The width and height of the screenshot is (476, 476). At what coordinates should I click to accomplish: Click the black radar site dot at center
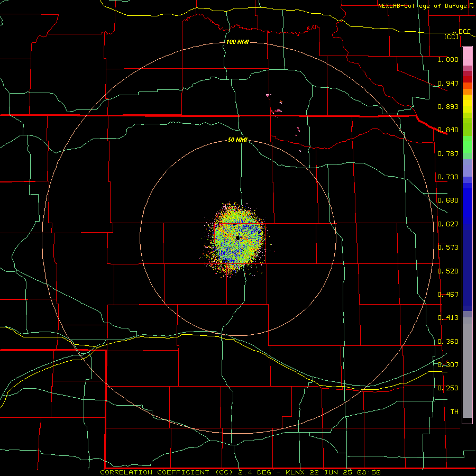[237, 238]
